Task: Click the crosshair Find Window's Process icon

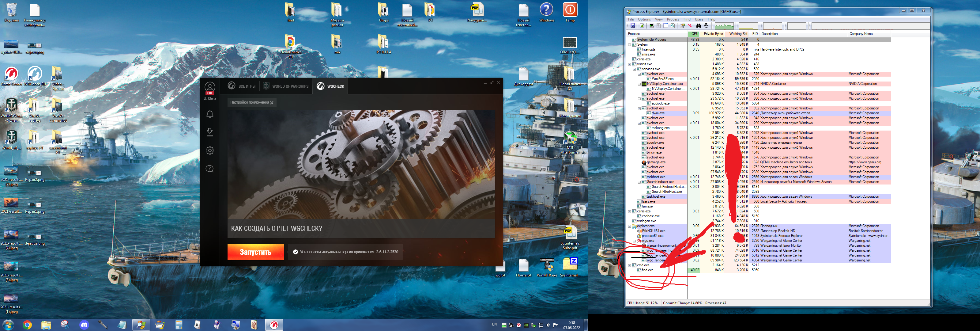Action: [706, 26]
